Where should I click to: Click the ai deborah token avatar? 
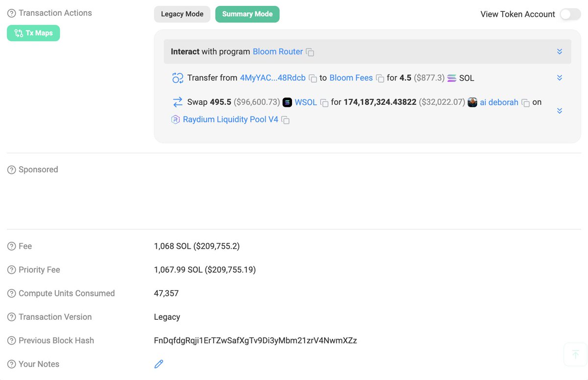(472, 102)
